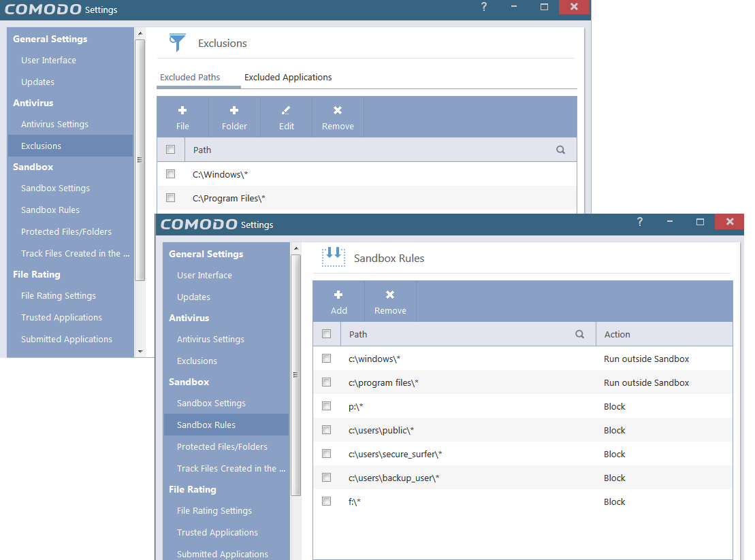Select the Excluded Paths tab
The width and height of the screenshot is (755, 560).
pyautogui.click(x=190, y=78)
